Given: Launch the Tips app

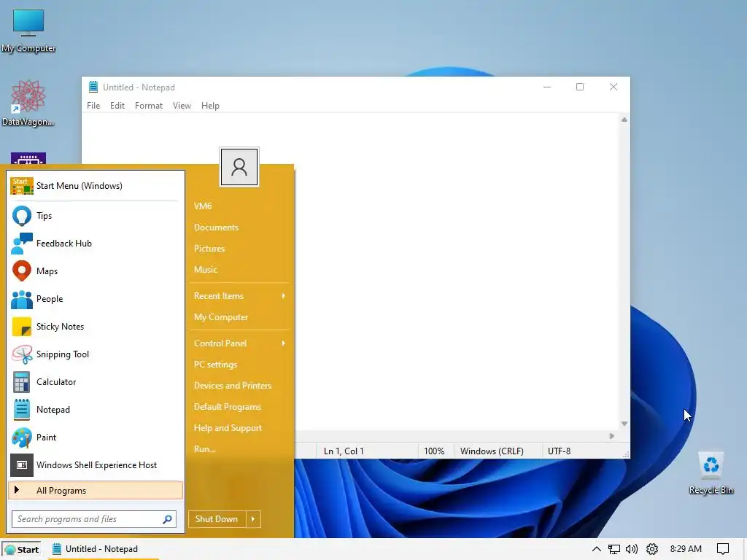Looking at the screenshot, I should point(96,216).
